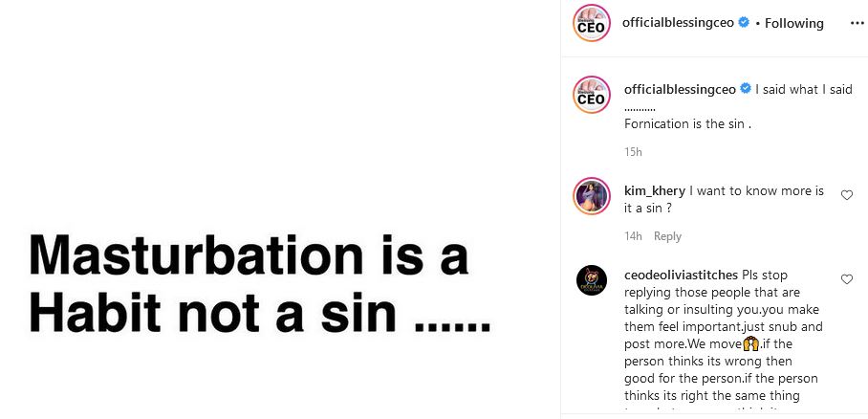The height and width of the screenshot is (419, 868).
Task: Click the verified badge beside the caption username
Action: [x=743, y=89]
